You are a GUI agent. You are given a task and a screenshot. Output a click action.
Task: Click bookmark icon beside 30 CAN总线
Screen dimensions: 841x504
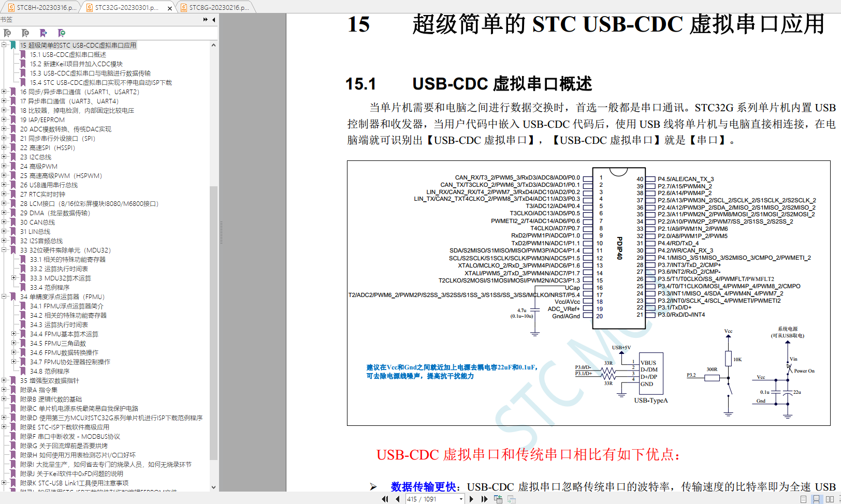13,223
